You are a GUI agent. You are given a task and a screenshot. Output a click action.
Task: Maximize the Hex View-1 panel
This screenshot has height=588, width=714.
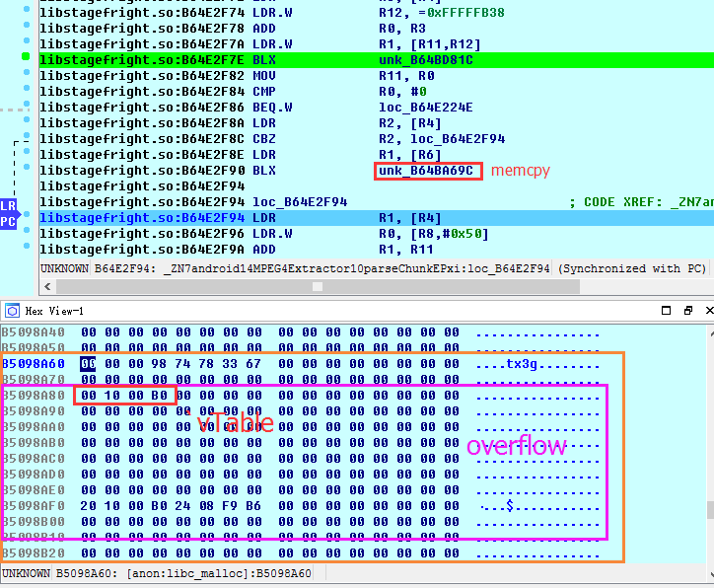(x=666, y=311)
